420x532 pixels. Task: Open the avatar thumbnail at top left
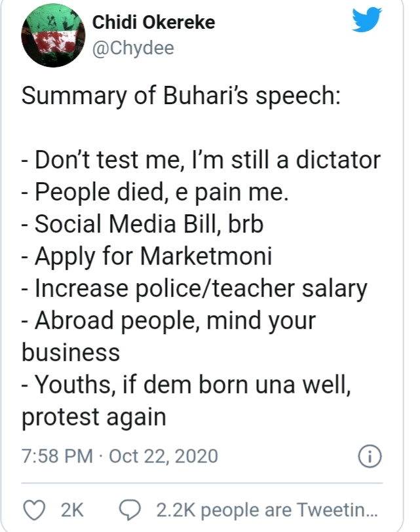[x=52, y=35]
